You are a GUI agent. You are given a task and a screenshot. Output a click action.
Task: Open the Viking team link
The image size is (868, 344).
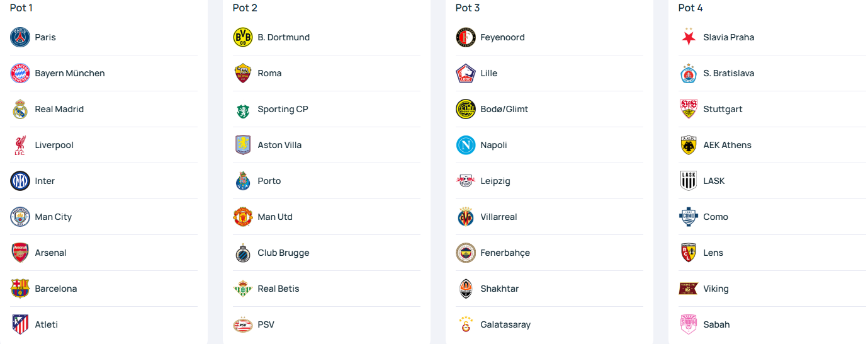click(x=772, y=289)
